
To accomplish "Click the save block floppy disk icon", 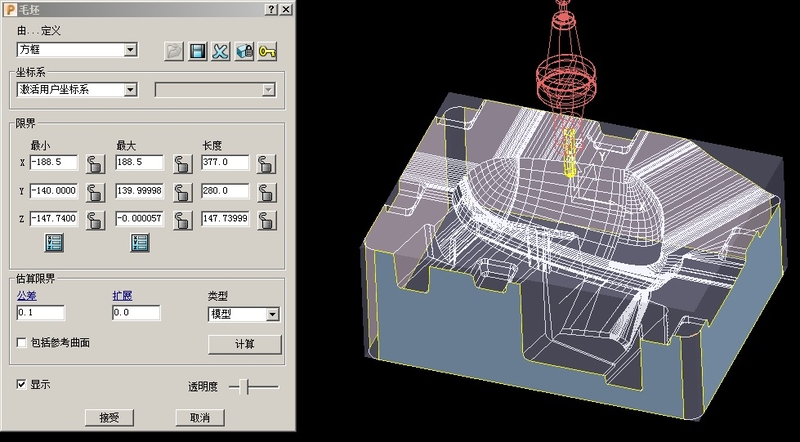I will [x=197, y=52].
